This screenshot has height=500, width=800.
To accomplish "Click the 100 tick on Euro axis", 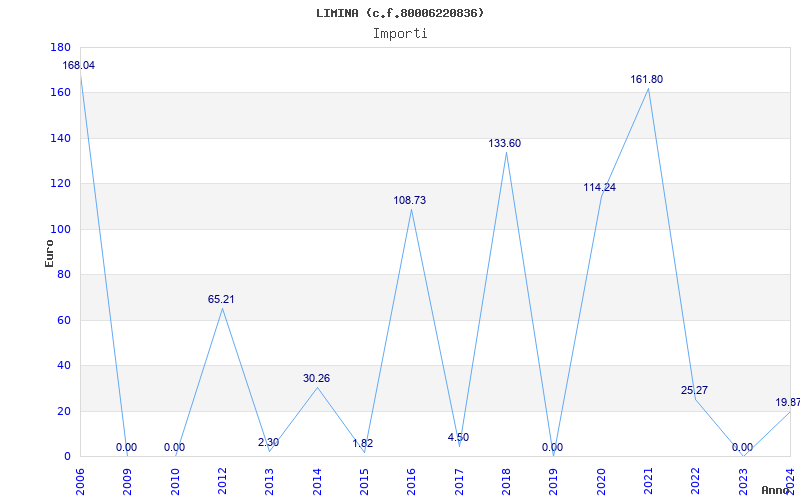I will [x=60, y=230].
